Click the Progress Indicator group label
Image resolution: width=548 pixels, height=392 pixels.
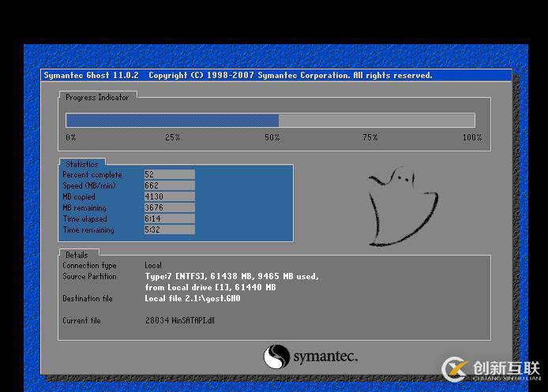(97, 97)
